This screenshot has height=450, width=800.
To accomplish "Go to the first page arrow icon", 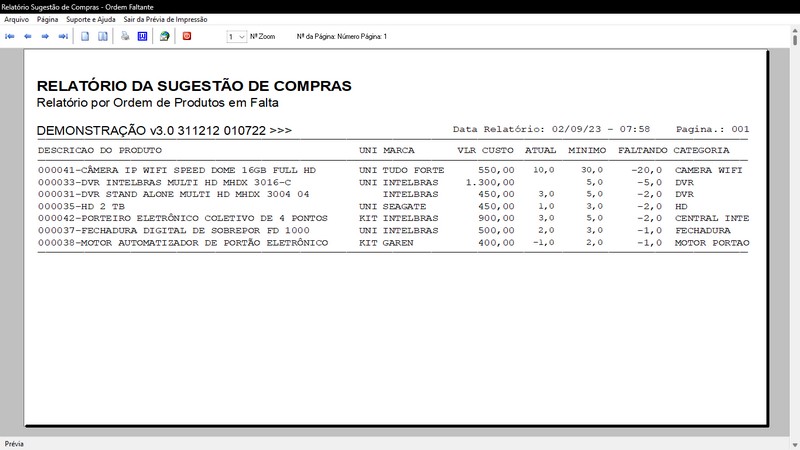I will tap(10, 36).
